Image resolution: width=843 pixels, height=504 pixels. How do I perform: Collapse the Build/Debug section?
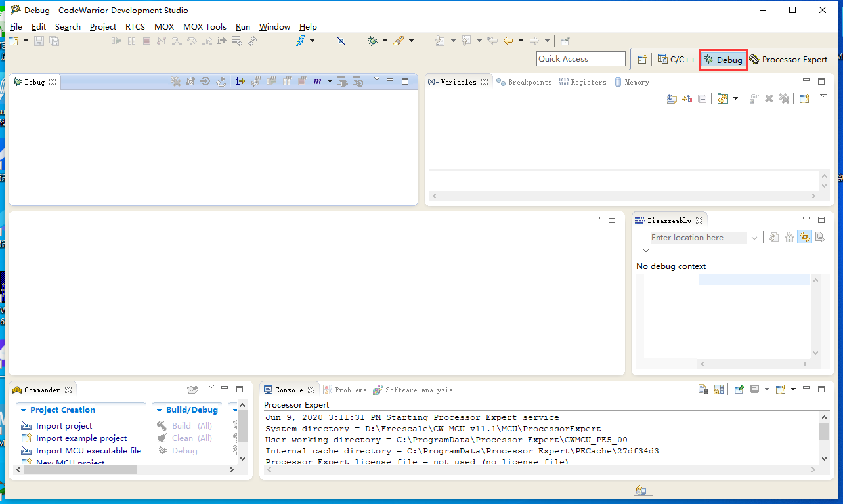160,410
